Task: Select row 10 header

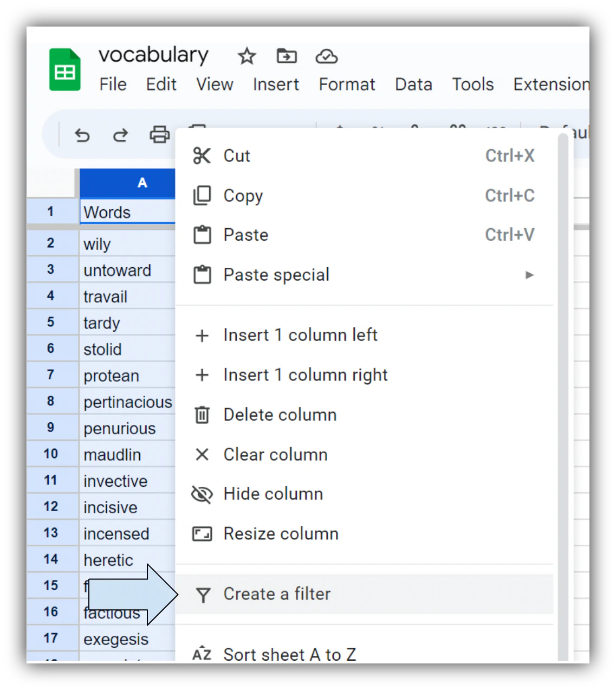Action: (53, 454)
